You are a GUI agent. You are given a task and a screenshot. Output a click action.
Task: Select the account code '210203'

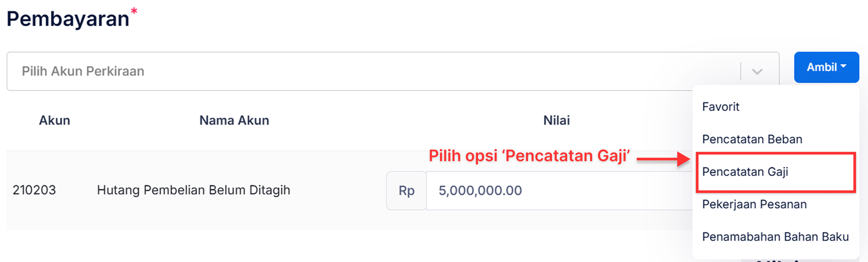click(x=34, y=190)
